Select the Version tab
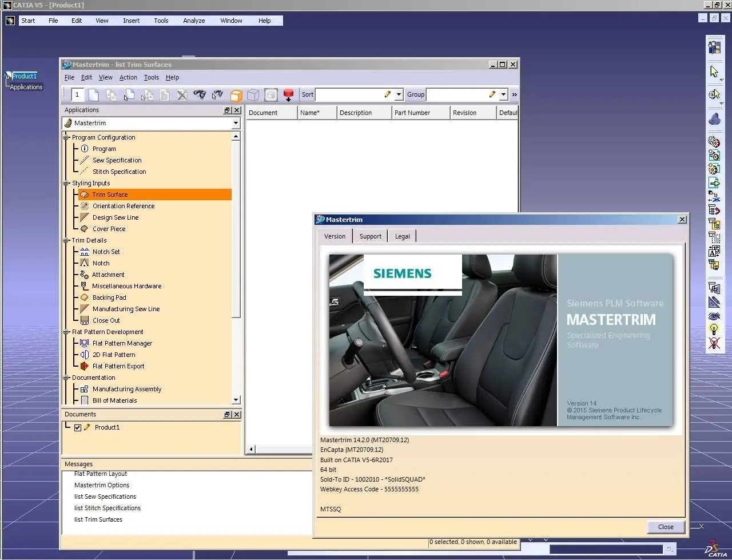 pos(335,236)
